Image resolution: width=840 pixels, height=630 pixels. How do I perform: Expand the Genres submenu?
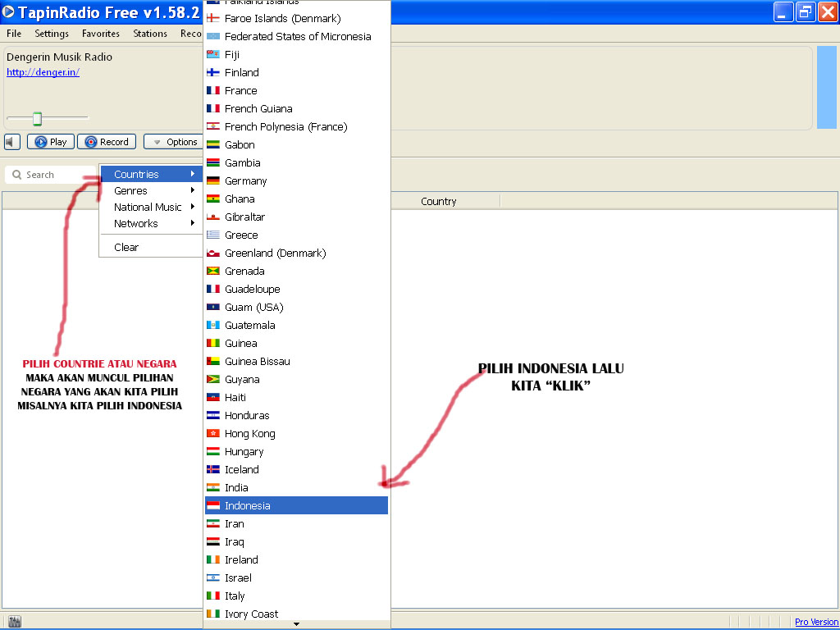(x=151, y=190)
